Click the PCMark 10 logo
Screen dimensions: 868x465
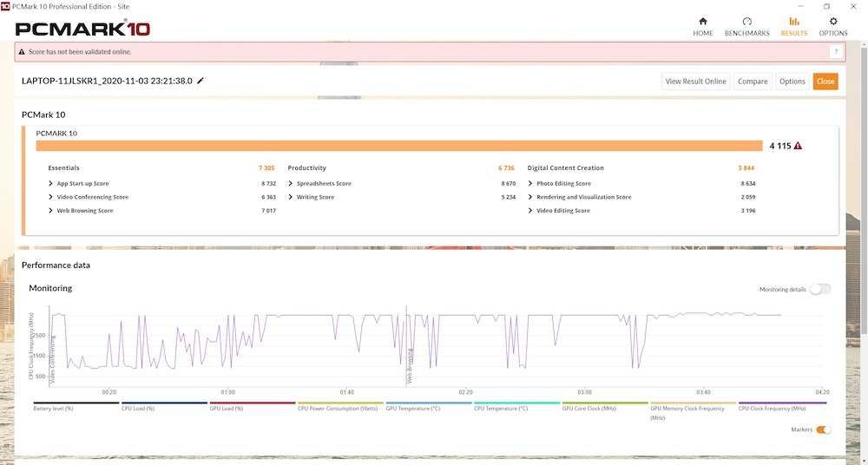pos(82,29)
